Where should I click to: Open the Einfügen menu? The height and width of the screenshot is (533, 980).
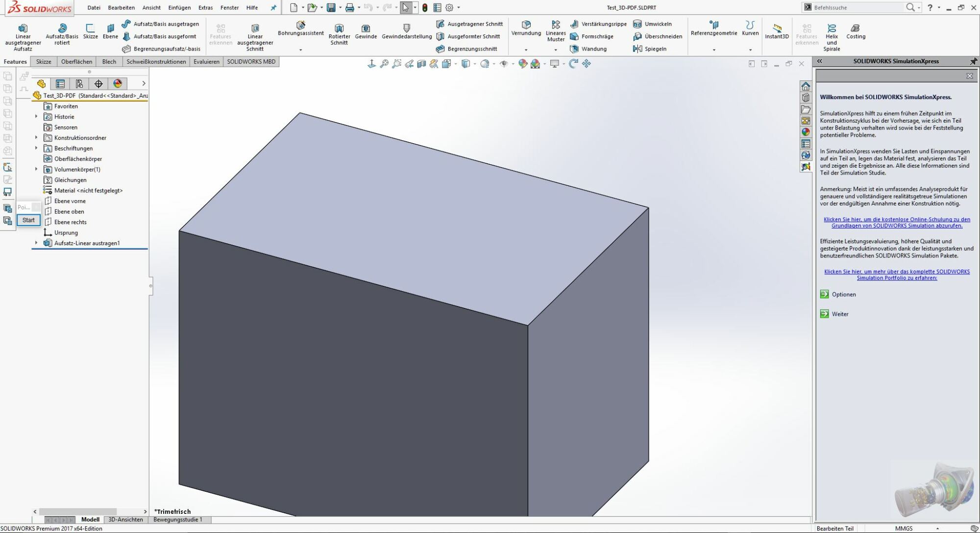click(179, 7)
